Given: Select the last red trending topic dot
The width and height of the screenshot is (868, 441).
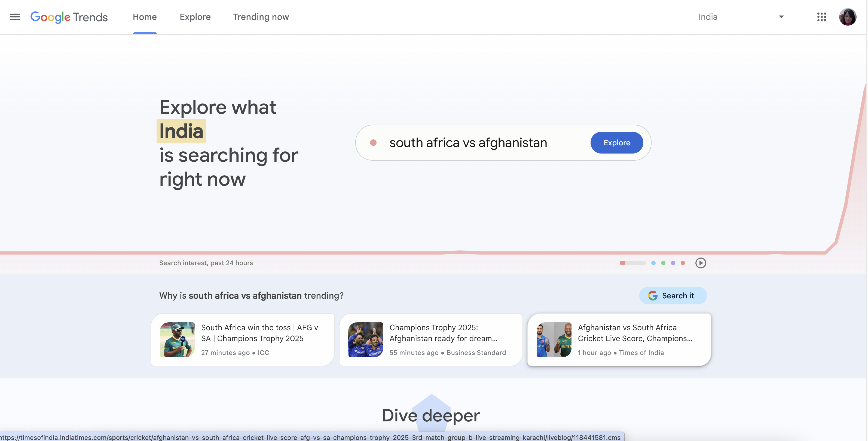Looking at the screenshot, I should (683, 263).
